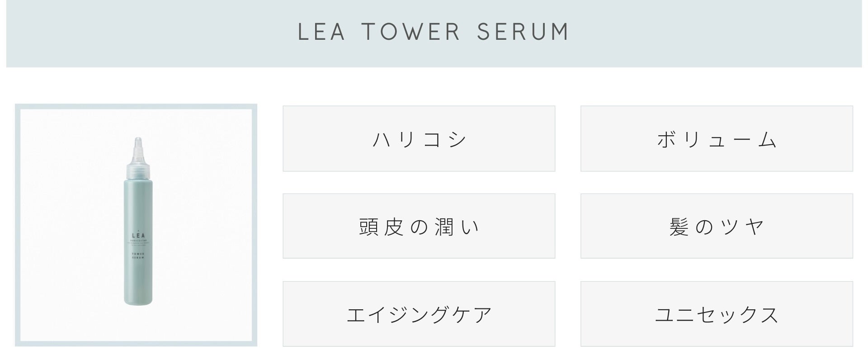
Task: Choose the 髪のツヤ feature box
Action: (717, 226)
